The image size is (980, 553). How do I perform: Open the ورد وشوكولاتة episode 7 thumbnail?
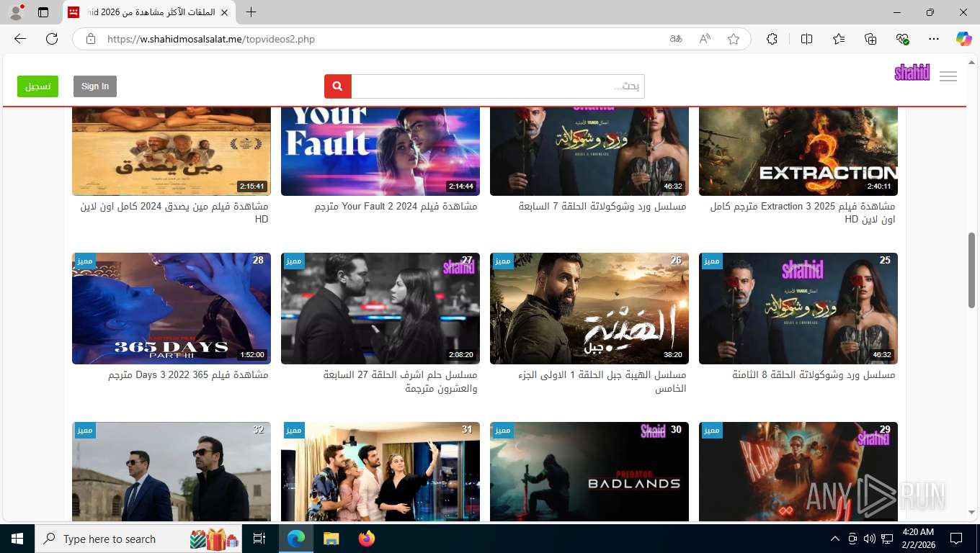pos(589,150)
